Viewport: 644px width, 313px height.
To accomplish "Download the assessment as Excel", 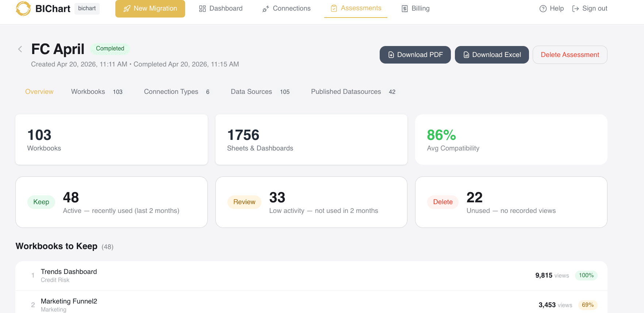I will (492, 55).
